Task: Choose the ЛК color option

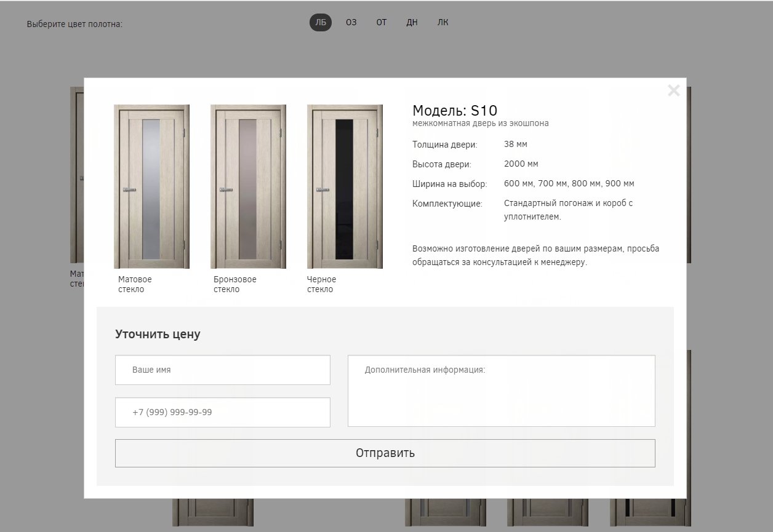Action: click(443, 23)
